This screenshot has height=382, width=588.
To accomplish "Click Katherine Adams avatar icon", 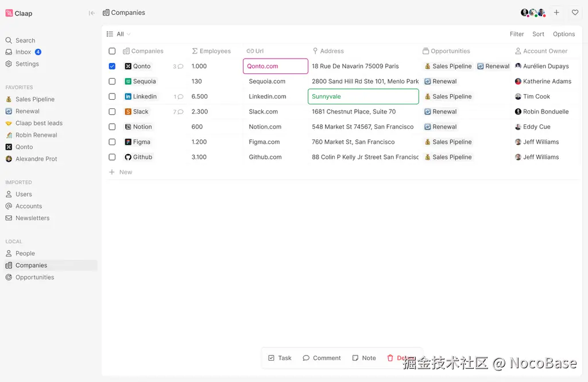I will coord(518,81).
